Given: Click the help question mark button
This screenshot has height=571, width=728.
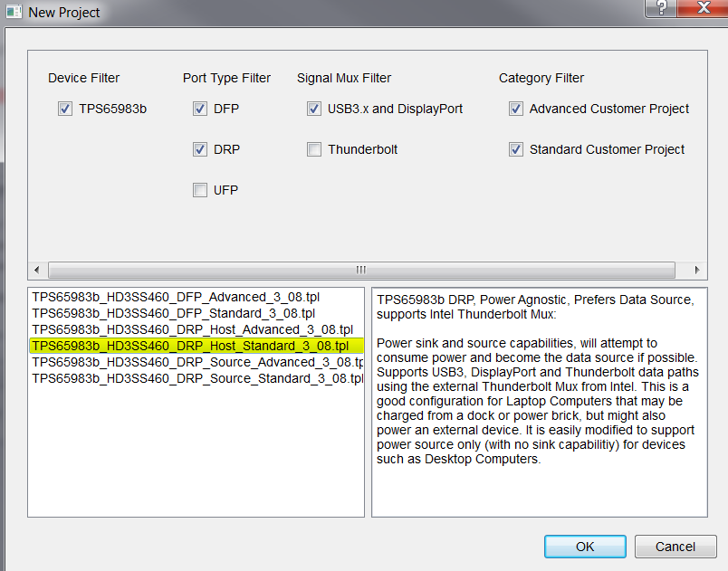Looking at the screenshot, I should [661, 8].
